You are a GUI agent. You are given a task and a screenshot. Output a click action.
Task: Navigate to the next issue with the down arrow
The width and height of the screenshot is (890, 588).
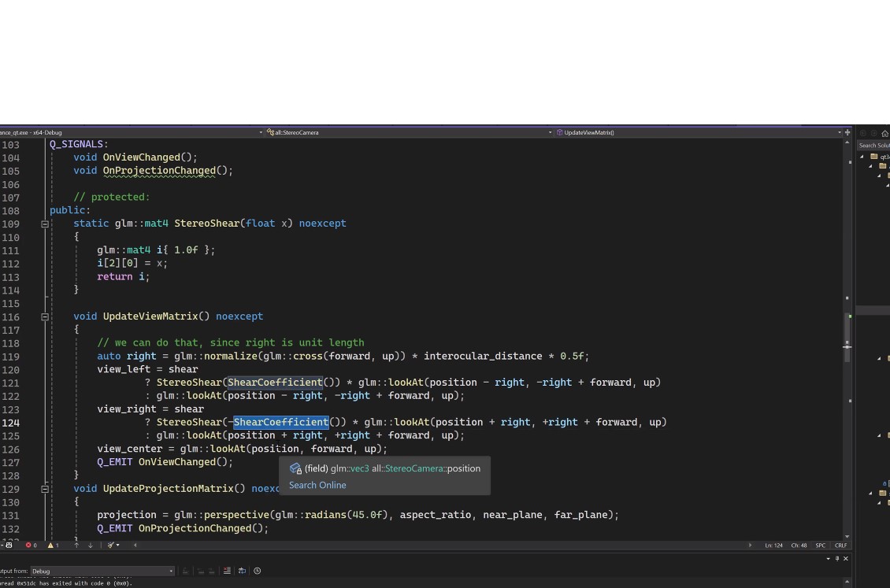[x=91, y=545]
